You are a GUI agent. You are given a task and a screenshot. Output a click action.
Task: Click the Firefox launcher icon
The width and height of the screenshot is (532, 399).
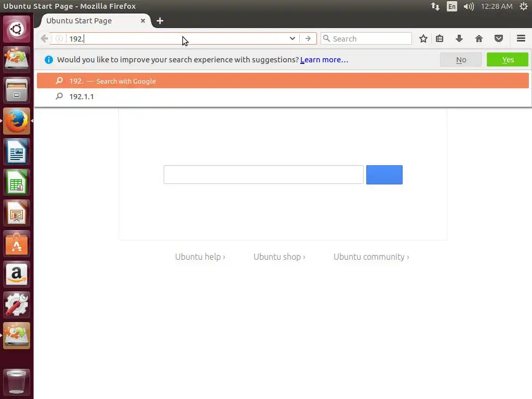(17, 121)
